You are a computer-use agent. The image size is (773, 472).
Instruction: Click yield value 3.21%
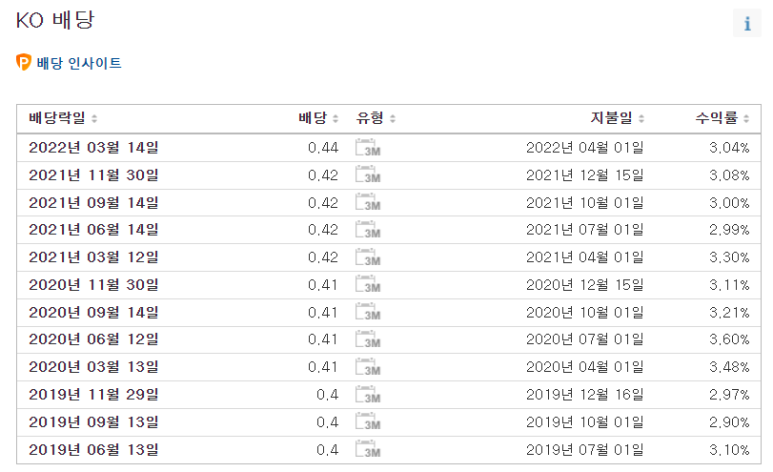pyautogui.click(x=729, y=313)
